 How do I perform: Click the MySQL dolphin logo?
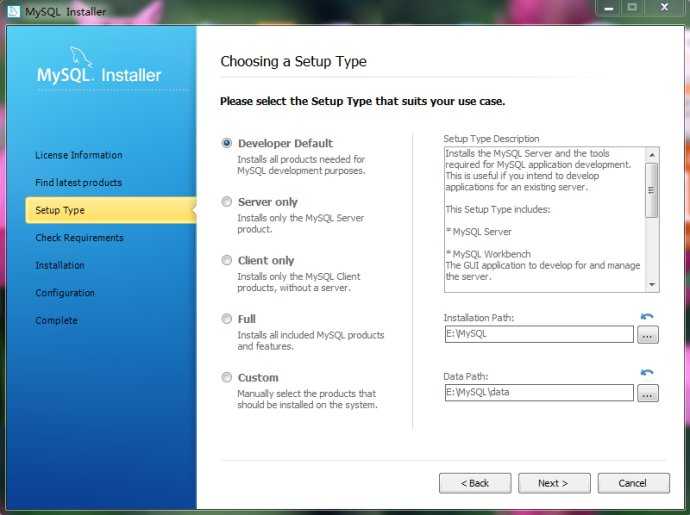pyautogui.click(x=81, y=56)
